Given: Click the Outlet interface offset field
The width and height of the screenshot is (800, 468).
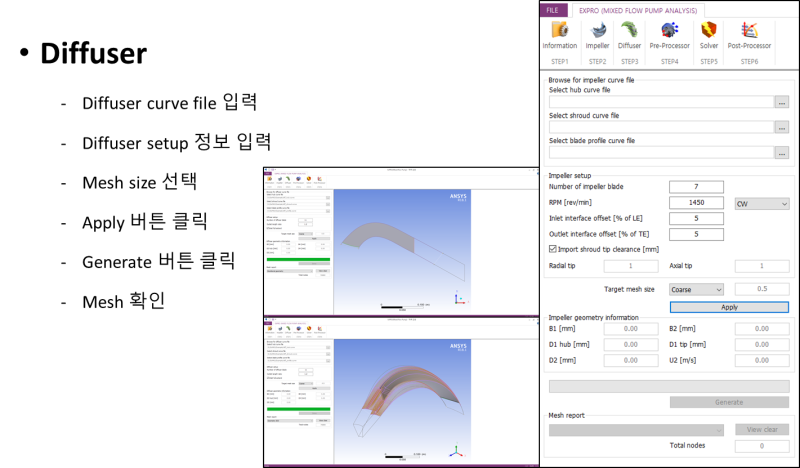Looking at the screenshot, I should click(x=696, y=234).
